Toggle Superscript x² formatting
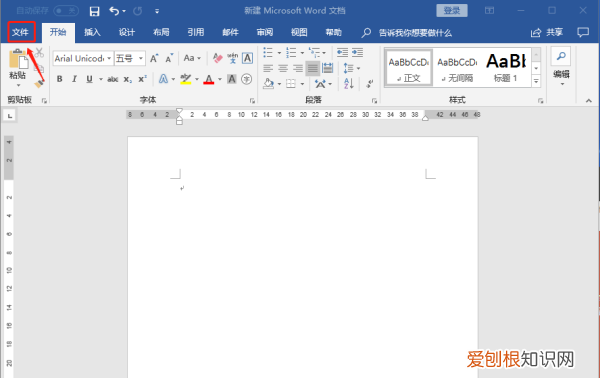This screenshot has height=378, width=600. [142, 79]
